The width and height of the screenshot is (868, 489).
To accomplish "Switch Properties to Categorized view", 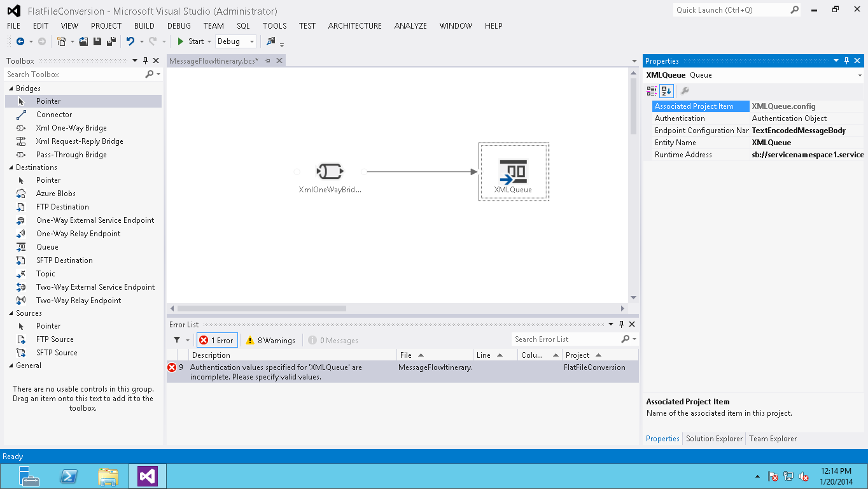I will 652,90.
